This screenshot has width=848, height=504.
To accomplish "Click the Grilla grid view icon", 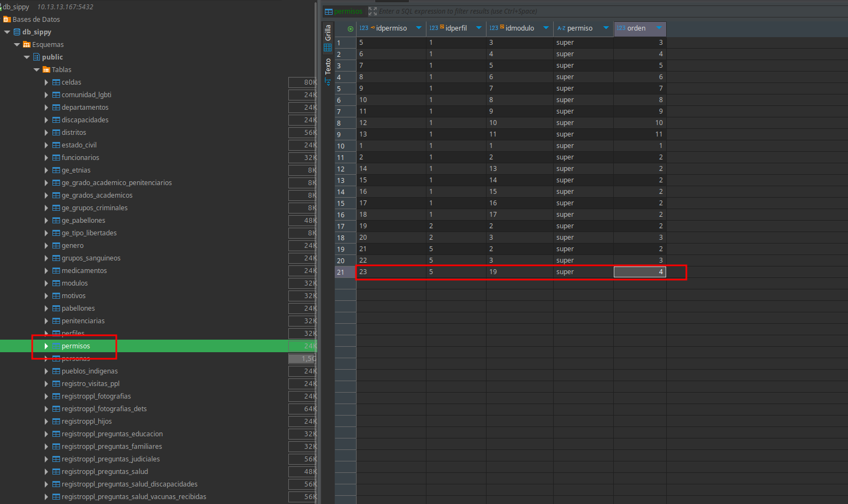I will tap(328, 48).
